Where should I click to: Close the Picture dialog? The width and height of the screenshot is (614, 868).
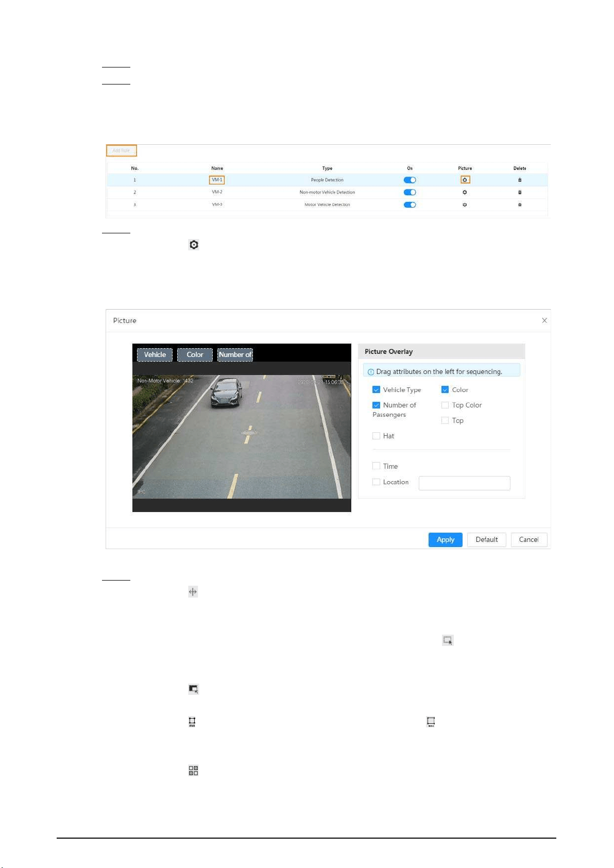[544, 320]
